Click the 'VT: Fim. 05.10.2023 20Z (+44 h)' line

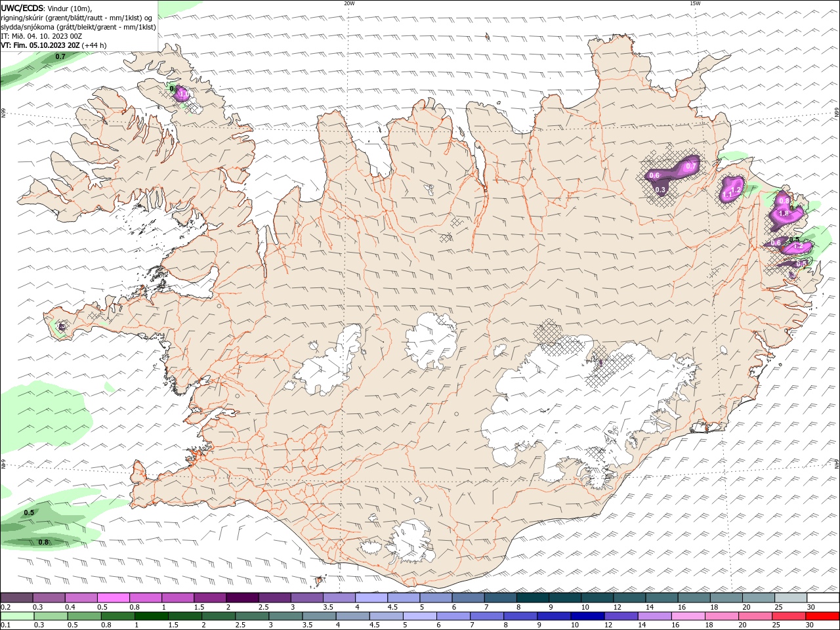point(54,45)
